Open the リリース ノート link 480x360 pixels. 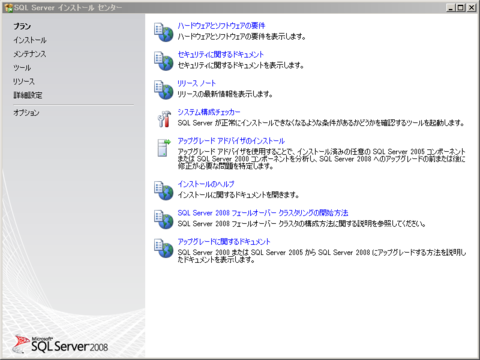click(x=196, y=83)
